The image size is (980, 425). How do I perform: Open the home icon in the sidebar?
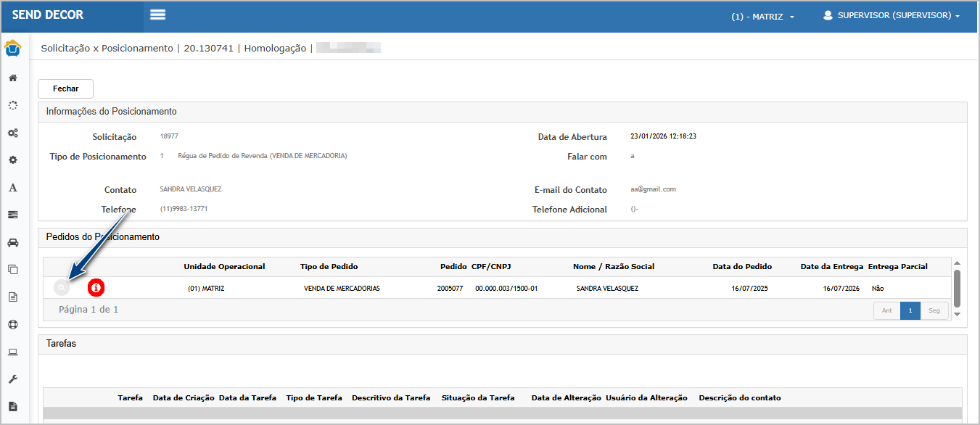pos(13,78)
